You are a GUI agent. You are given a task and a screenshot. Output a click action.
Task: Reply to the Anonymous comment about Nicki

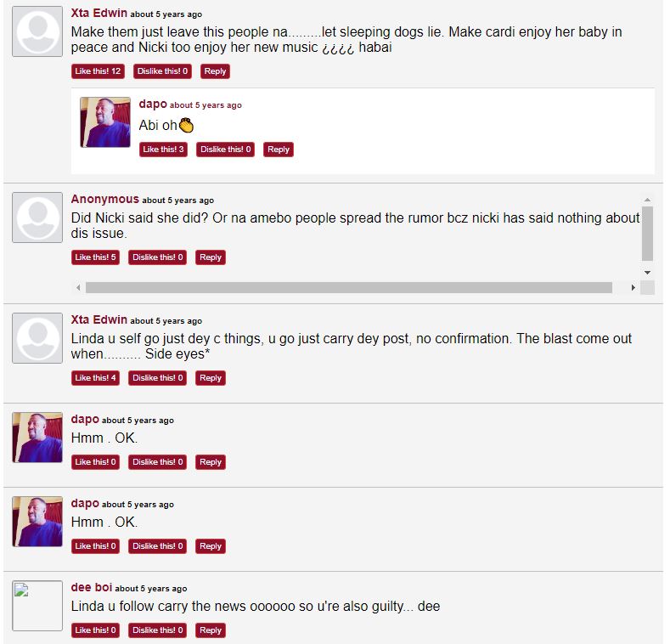211,257
